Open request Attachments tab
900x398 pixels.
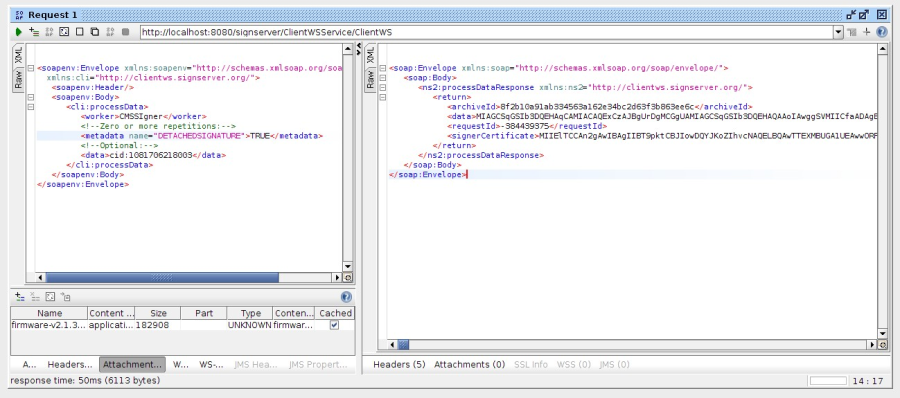click(132, 365)
